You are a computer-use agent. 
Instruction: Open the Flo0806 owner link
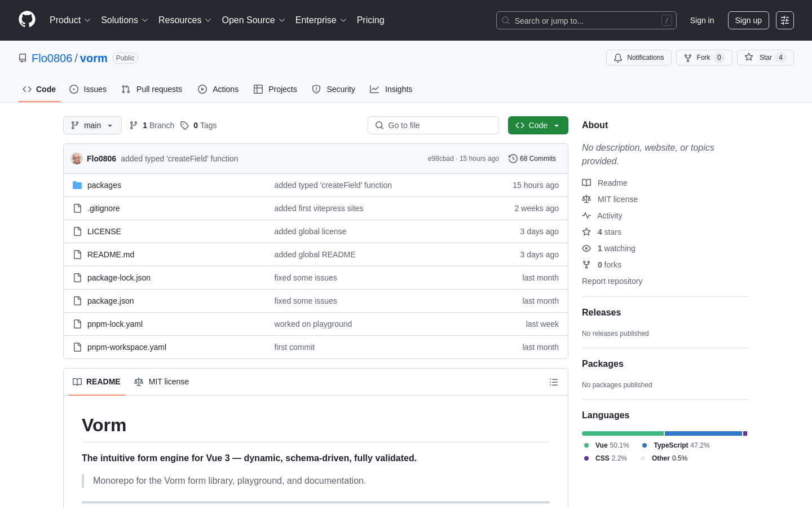tap(52, 58)
